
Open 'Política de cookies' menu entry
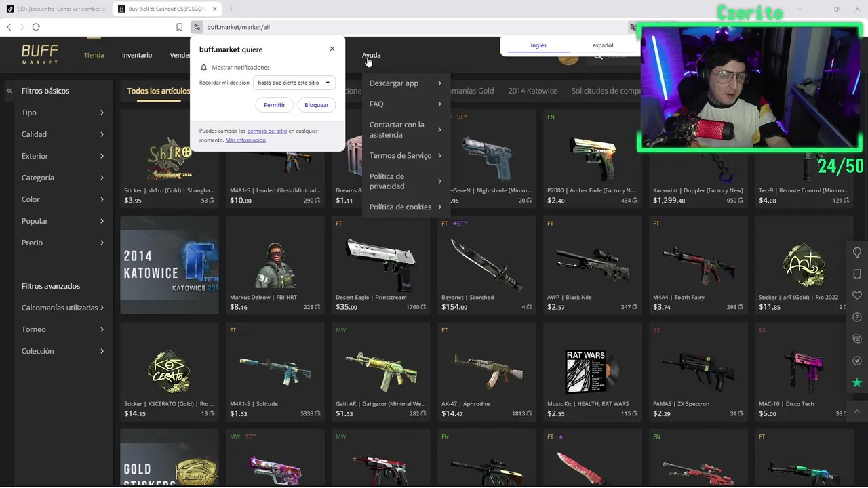(x=405, y=207)
